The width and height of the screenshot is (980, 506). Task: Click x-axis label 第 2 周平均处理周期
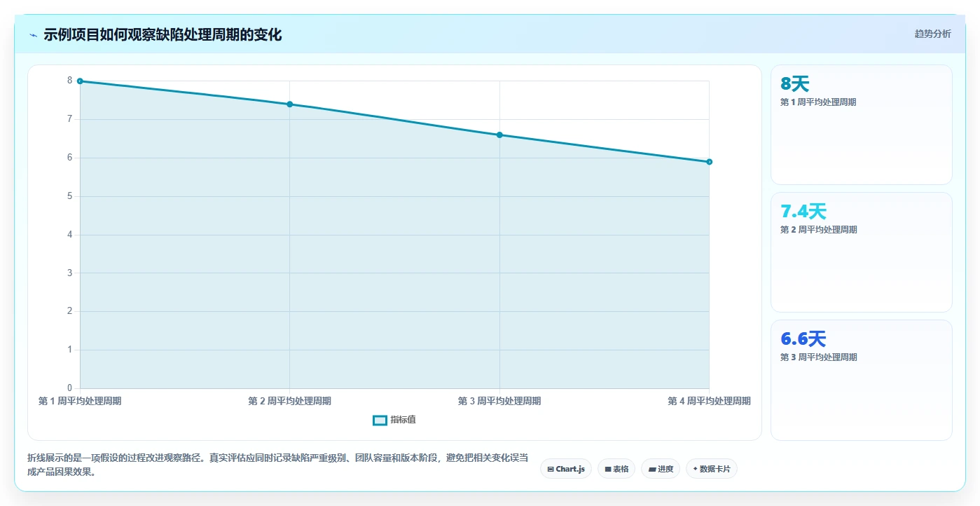[289, 402]
